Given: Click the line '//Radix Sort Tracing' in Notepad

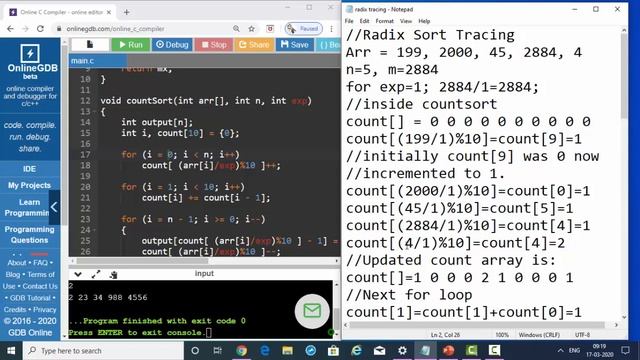Looking at the screenshot, I should 430,35.
